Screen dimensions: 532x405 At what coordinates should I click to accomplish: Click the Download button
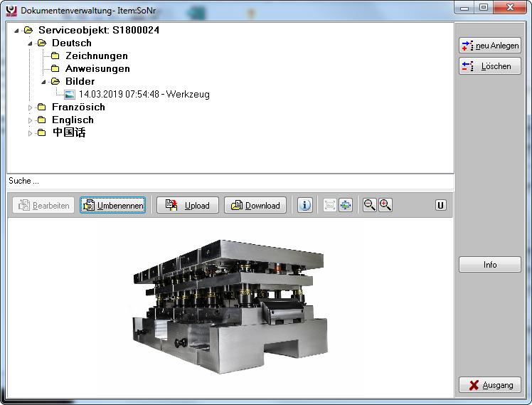255,206
